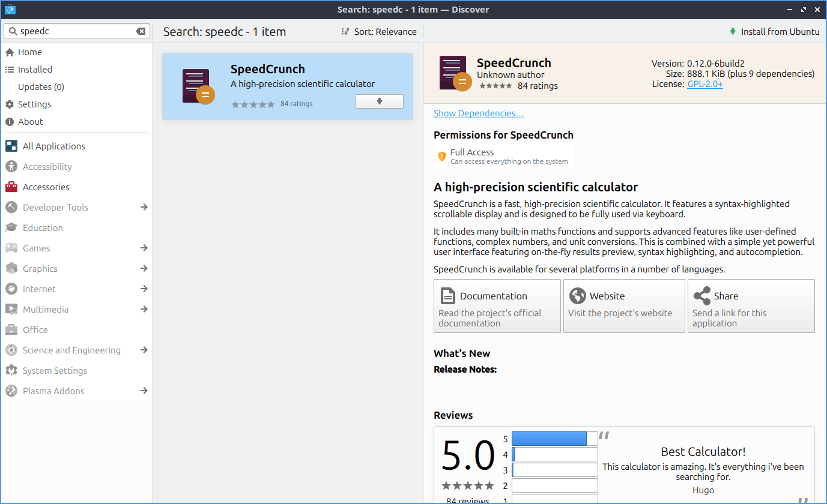Expand the Developer Tools category arrow
This screenshot has height=504, width=827.
coord(144,208)
